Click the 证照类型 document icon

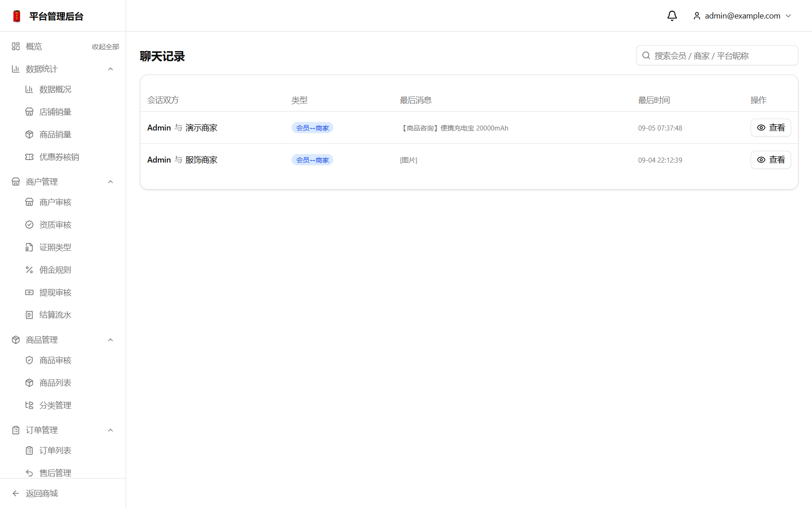pos(29,247)
